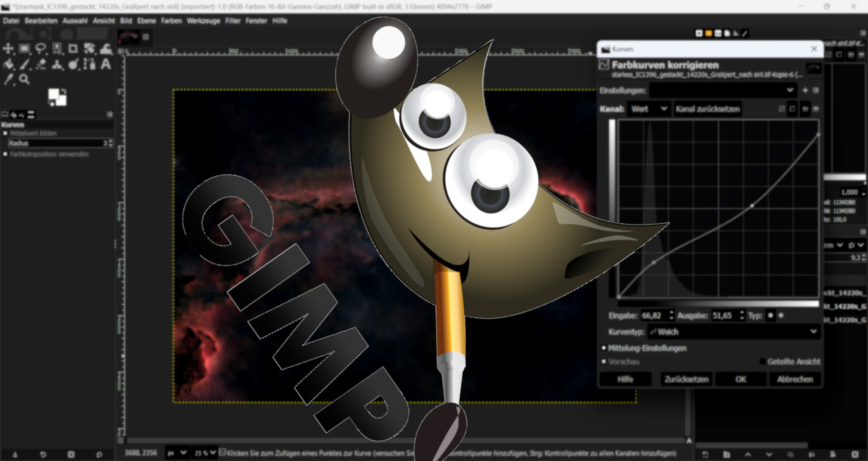Select the Eraser tool
The height and width of the screenshot is (461, 868).
pyautogui.click(x=41, y=64)
